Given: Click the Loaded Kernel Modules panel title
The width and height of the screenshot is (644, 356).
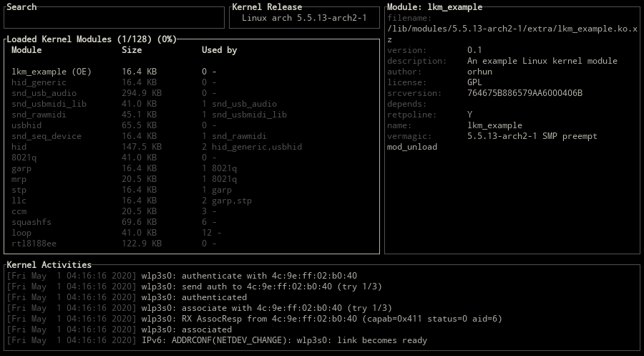Looking at the screenshot, I should click(x=92, y=39).
